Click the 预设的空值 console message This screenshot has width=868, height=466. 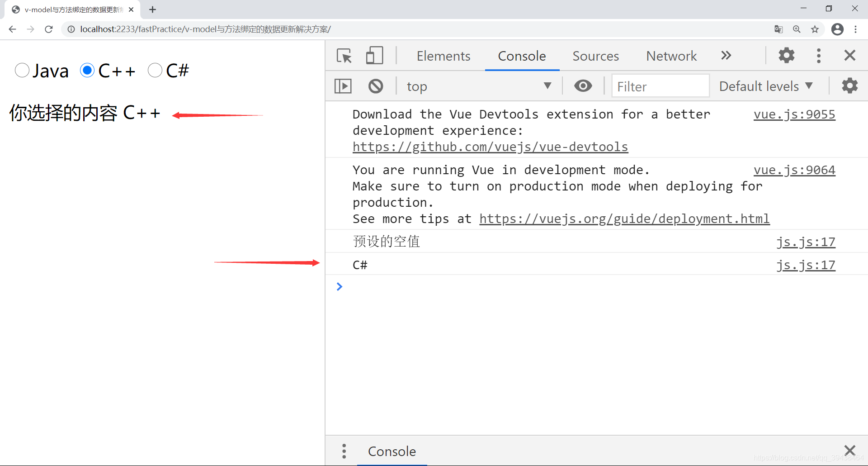[387, 242]
